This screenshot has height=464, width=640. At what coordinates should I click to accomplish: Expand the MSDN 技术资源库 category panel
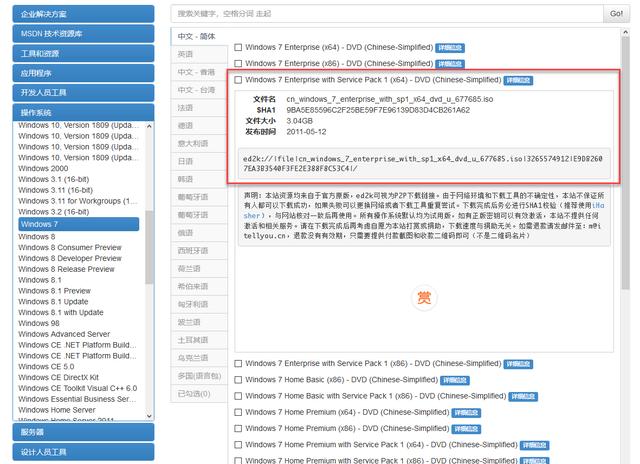pos(83,33)
